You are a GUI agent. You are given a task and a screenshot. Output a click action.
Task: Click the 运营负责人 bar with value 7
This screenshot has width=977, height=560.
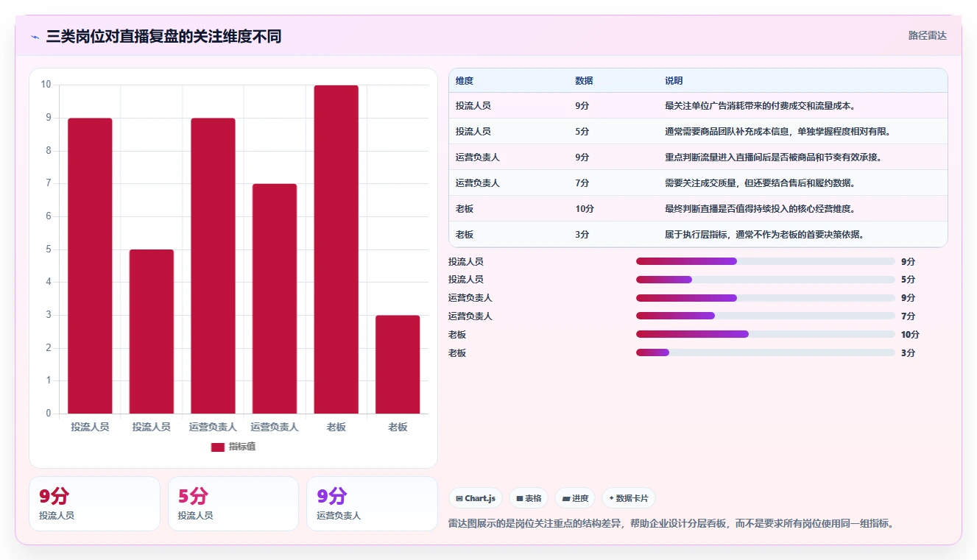tap(275, 299)
